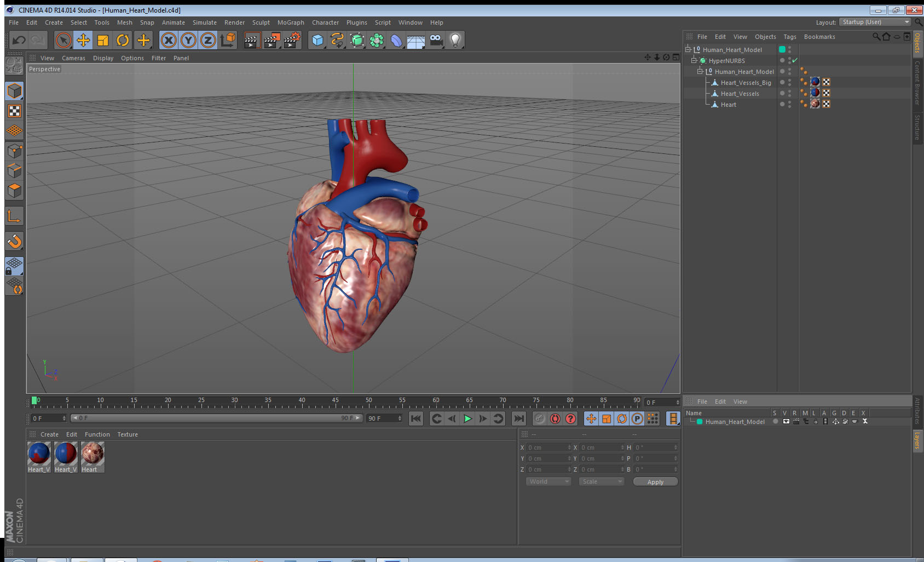
Task: Switch to Texture mode checker icon
Action: 14,111
